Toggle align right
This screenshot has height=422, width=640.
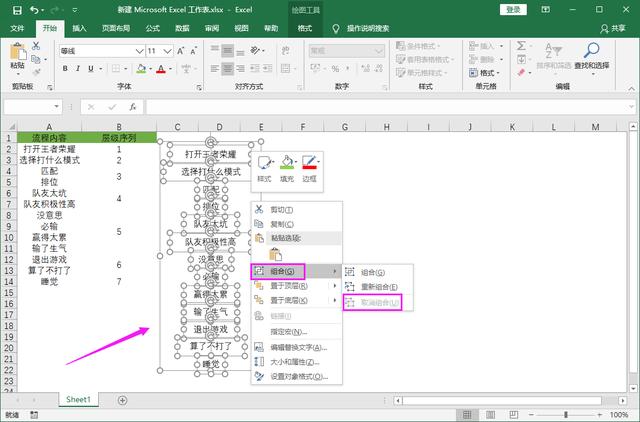click(x=240, y=69)
